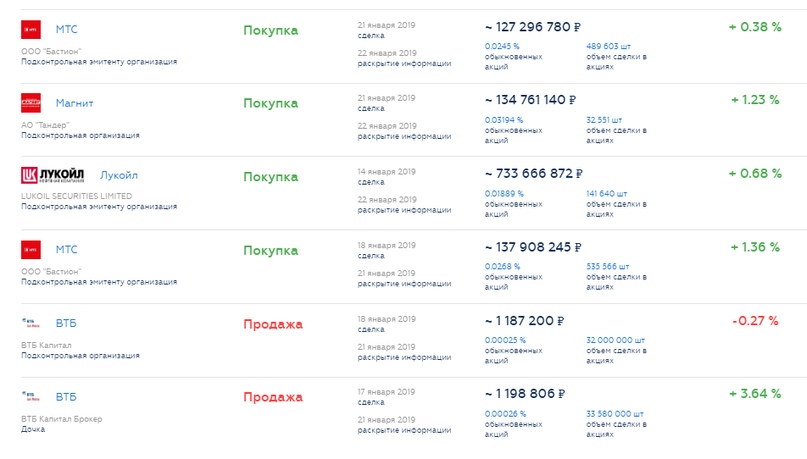Open the МТС link for the 21 January deal
This screenshot has width=807, height=459.
click(66, 29)
